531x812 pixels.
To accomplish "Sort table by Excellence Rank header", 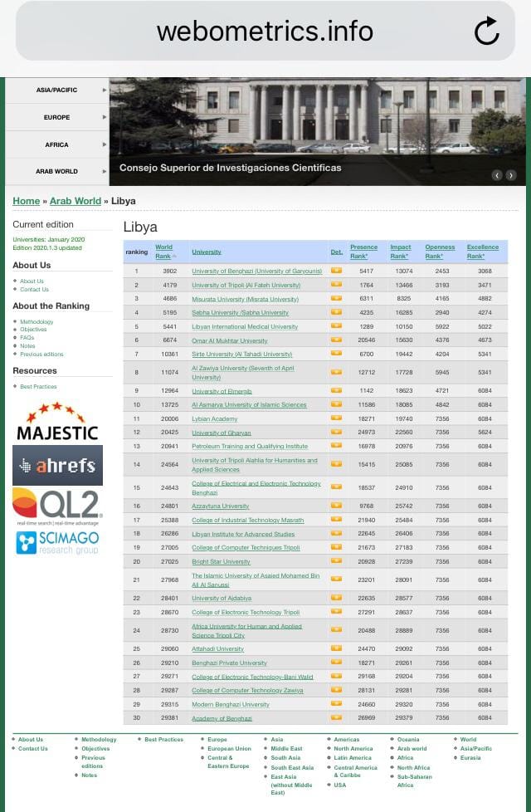I will 483,252.
